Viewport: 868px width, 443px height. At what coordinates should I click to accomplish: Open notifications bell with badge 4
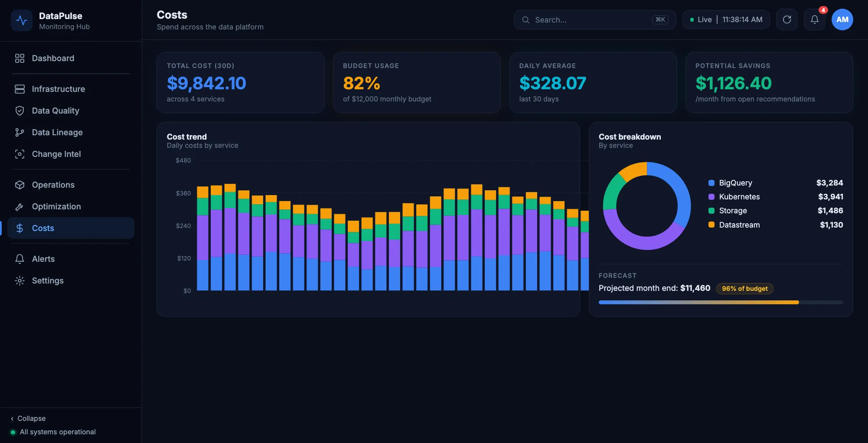[x=815, y=20]
